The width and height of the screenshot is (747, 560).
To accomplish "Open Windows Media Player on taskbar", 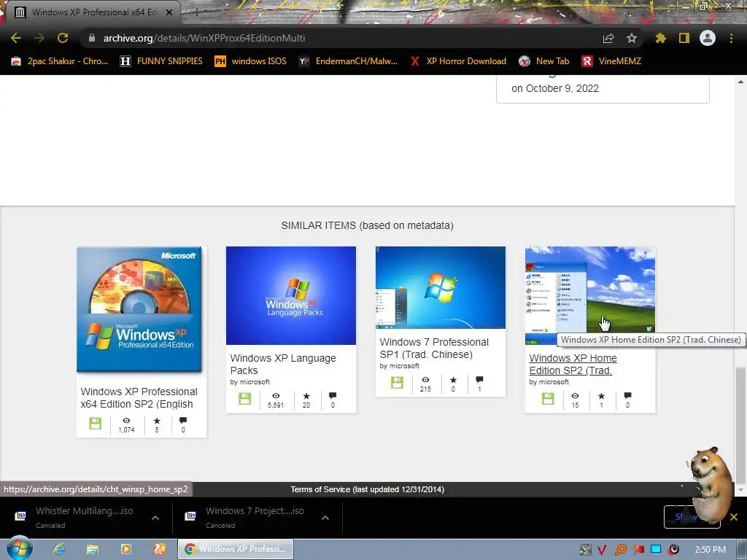I will click(x=125, y=549).
